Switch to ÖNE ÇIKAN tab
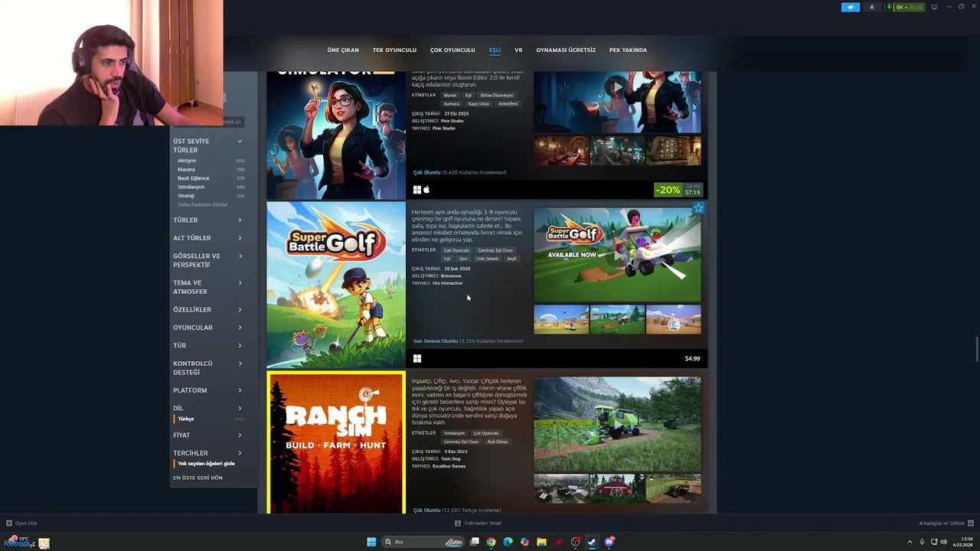This screenshot has width=980, height=551. coord(343,50)
